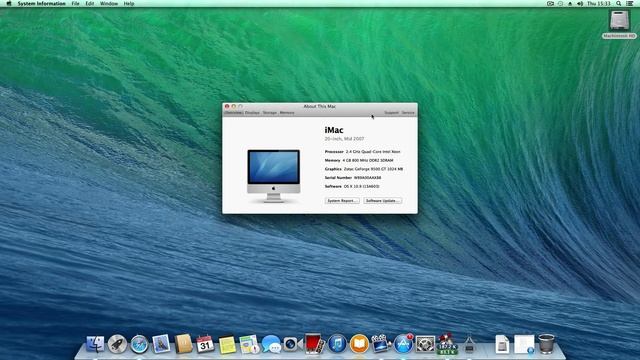Click the Processor specification line
The width and height of the screenshot is (640, 360).
click(x=362, y=151)
